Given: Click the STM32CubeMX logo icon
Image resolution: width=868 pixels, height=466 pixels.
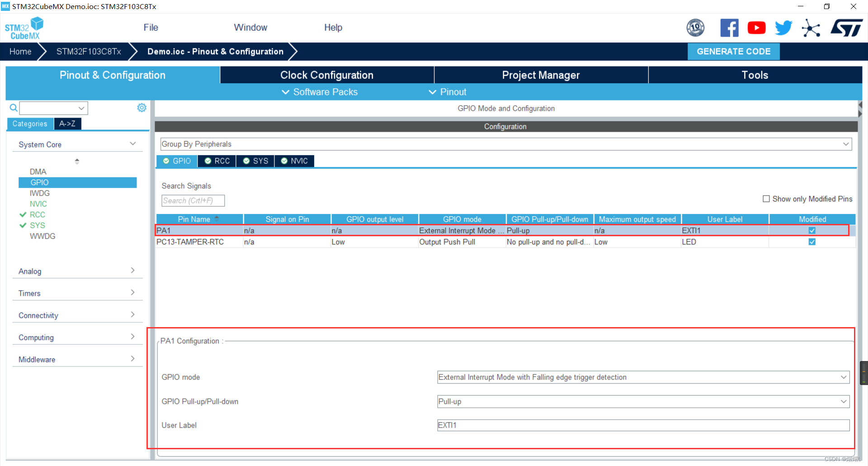Looking at the screenshot, I should (24, 28).
